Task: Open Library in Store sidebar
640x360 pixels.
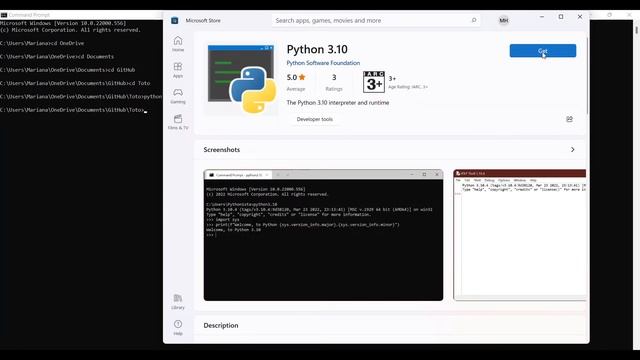Action: click(x=178, y=302)
